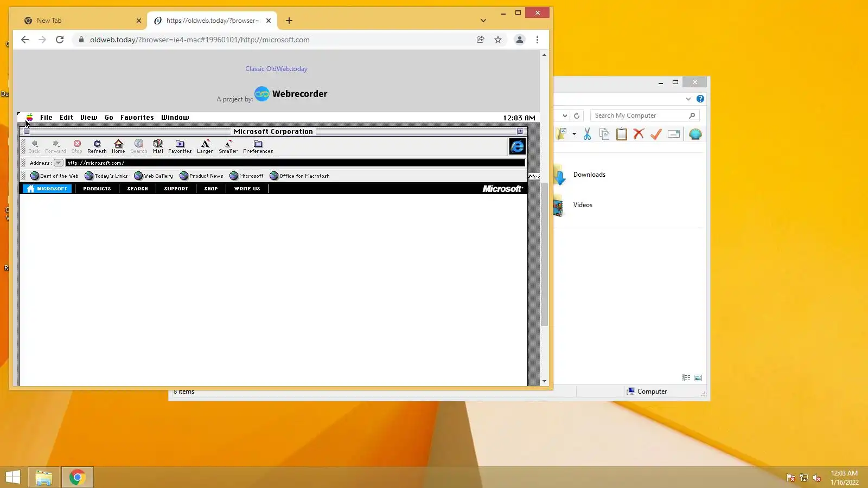Screen dimensions: 868x488
Task: Open a new Chrome tab with plus button
Action: pyautogui.click(x=289, y=21)
